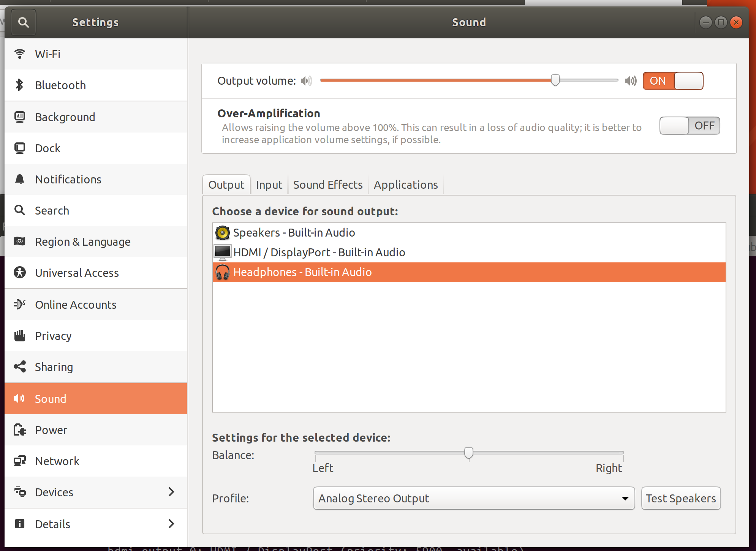The height and width of the screenshot is (551, 756).
Task: Open Network settings from sidebar
Action: tap(57, 461)
